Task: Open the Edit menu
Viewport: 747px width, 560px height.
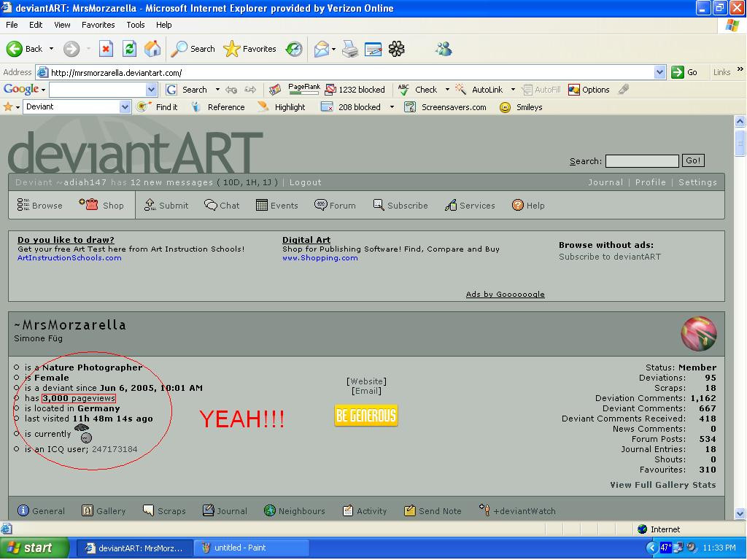Action: (x=36, y=25)
